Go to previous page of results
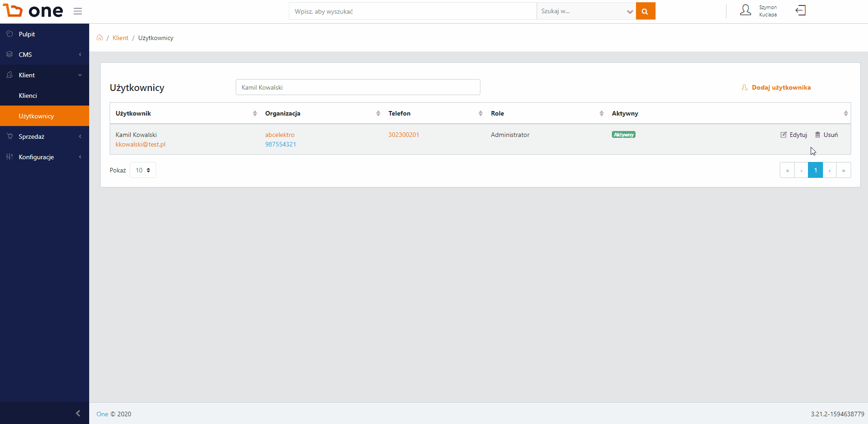Screen dimensions: 868x424 point(802,170)
